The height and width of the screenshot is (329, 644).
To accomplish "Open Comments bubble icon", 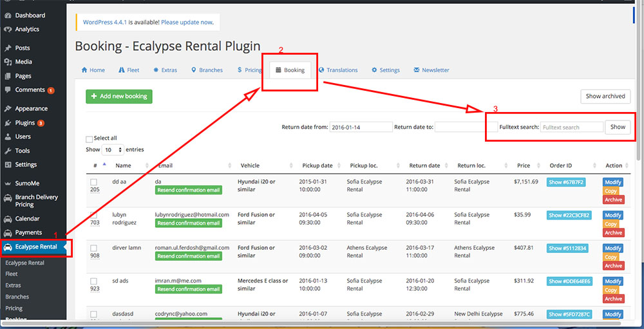I will [x=7, y=90].
